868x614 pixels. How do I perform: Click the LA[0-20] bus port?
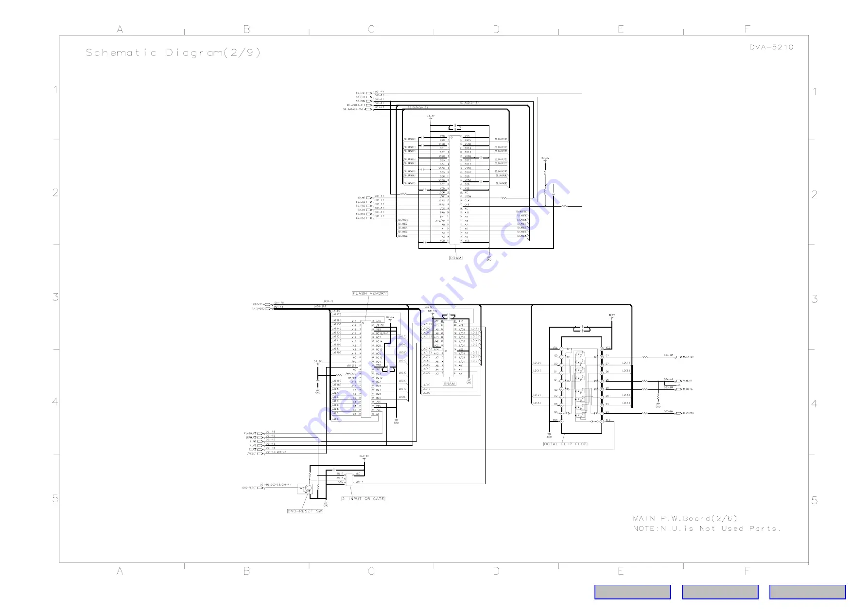point(269,309)
